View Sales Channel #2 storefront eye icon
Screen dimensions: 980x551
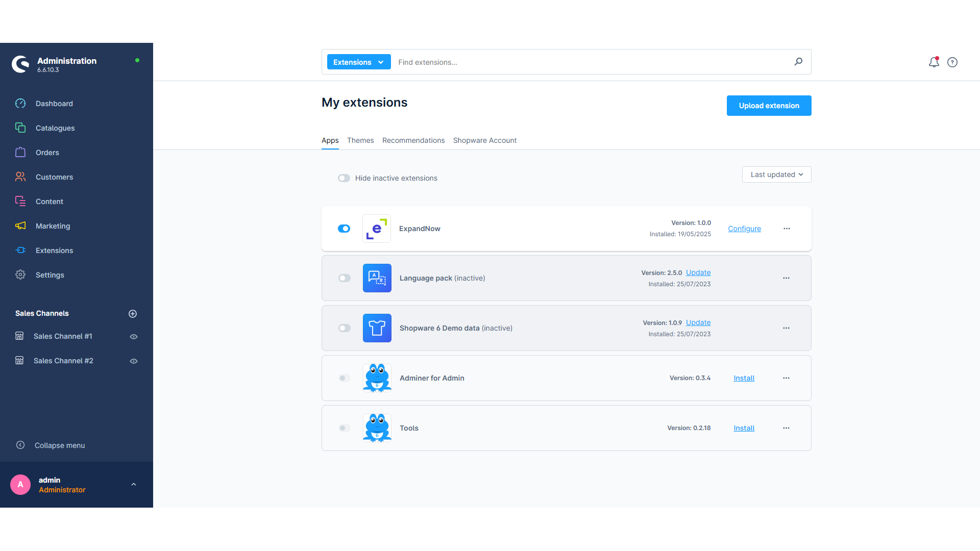click(x=134, y=361)
